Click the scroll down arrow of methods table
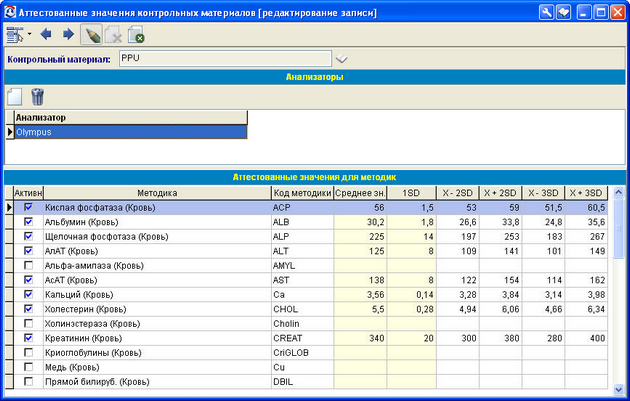 point(618,389)
